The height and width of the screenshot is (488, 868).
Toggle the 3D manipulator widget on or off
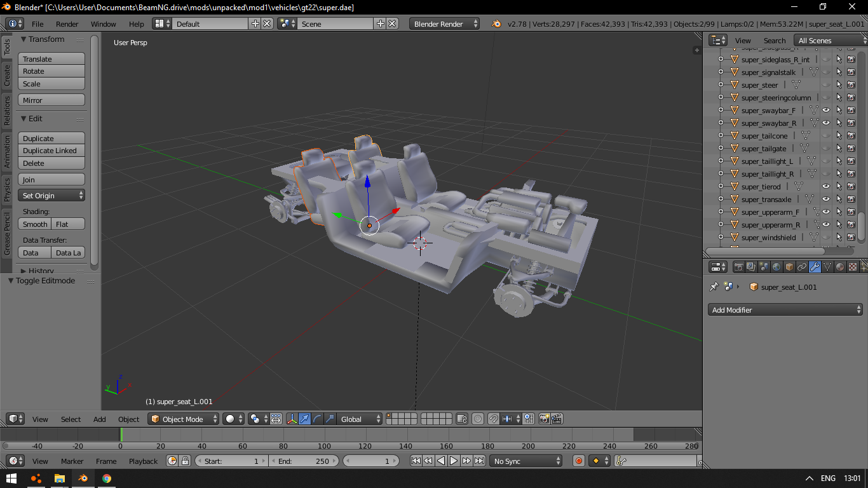tap(292, 419)
